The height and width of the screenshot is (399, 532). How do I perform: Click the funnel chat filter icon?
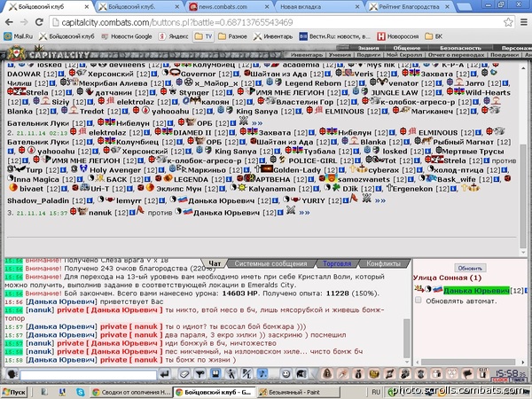(199, 374)
